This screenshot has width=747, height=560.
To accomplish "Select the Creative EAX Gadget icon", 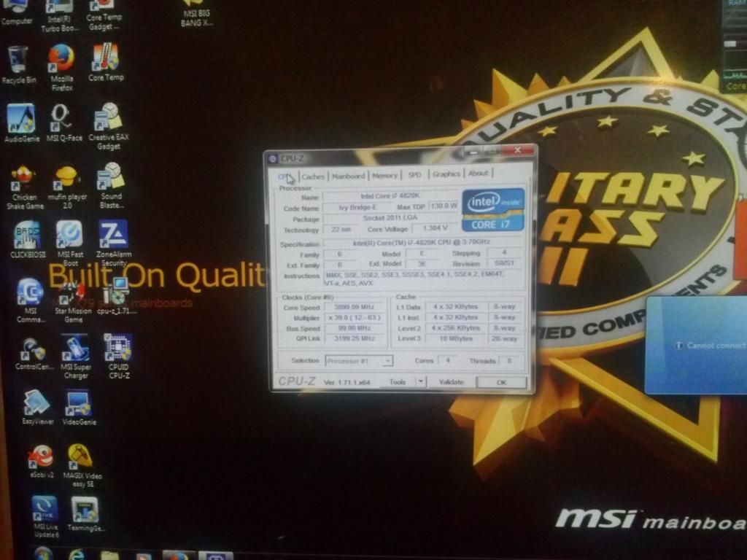I will pyautogui.click(x=109, y=127).
